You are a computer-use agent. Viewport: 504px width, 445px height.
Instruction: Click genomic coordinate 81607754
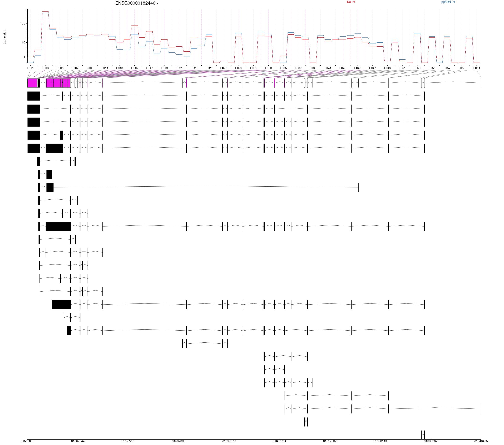click(279, 441)
